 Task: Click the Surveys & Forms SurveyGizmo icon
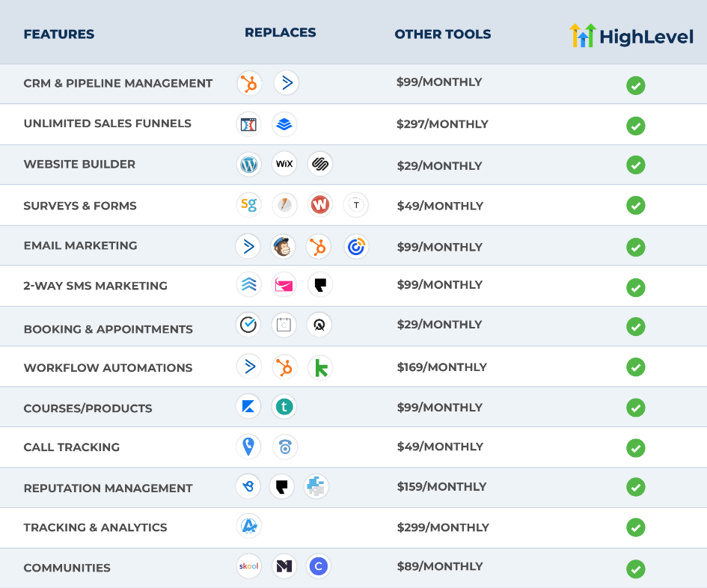[x=248, y=204]
